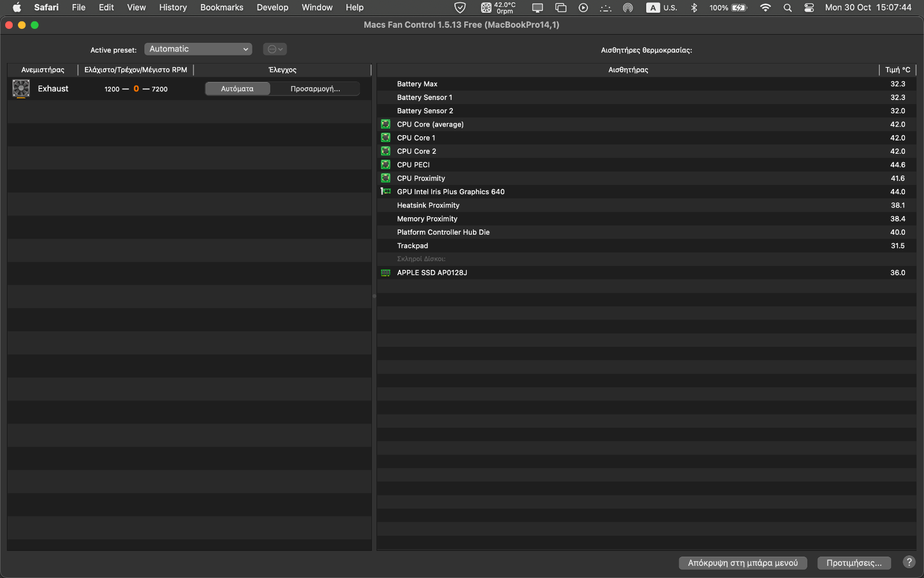Click the Αισθητήρας column header
The image size is (924, 578).
click(628, 70)
